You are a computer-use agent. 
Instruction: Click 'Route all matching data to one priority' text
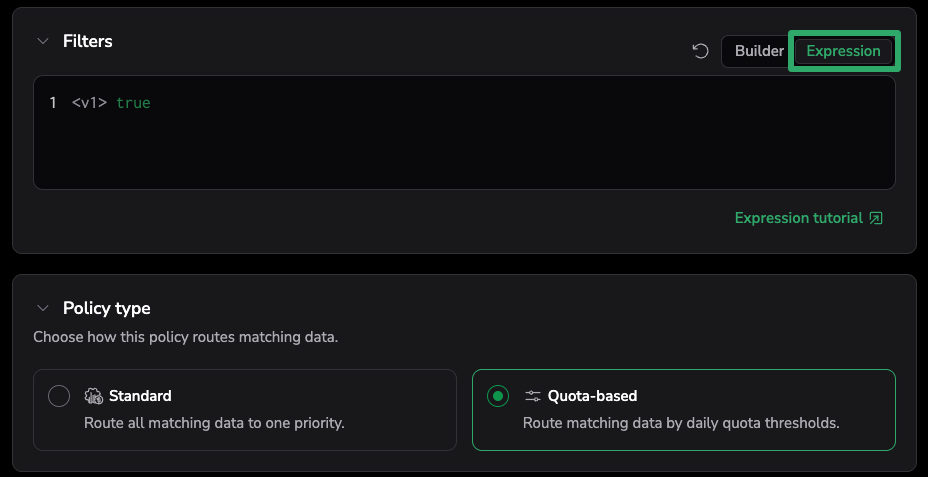(214, 423)
